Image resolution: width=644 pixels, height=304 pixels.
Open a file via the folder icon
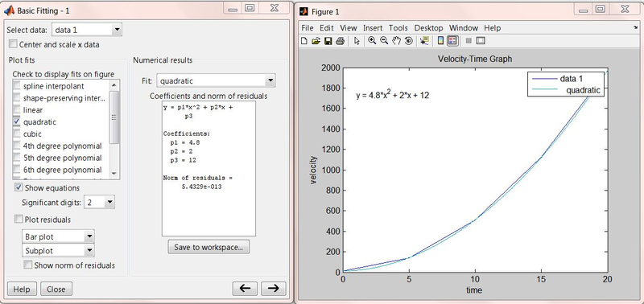(316, 41)
